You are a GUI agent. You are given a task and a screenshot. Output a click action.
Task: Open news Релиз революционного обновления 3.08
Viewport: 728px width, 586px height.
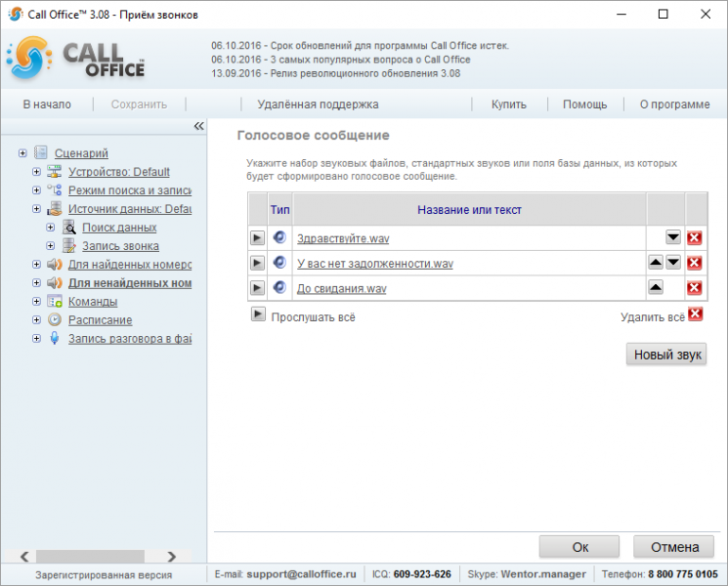(x=336, y=74)
